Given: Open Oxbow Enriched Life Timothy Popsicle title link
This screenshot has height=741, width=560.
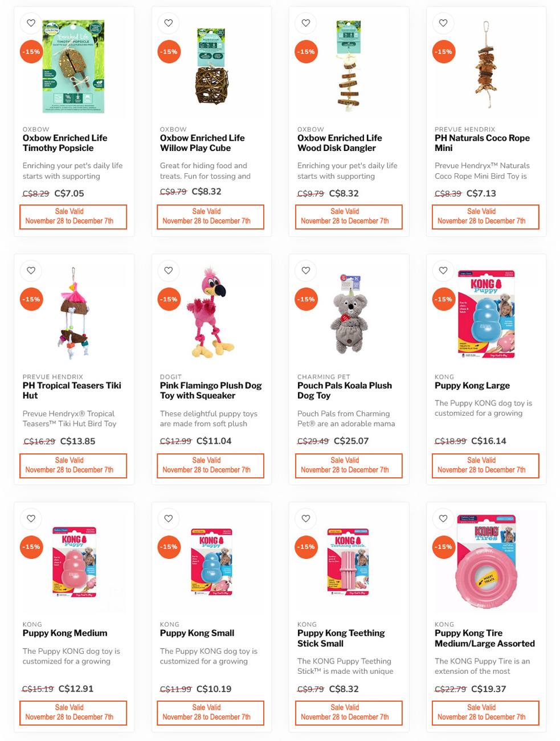Looking at the screenshot, I should [65, 143].
